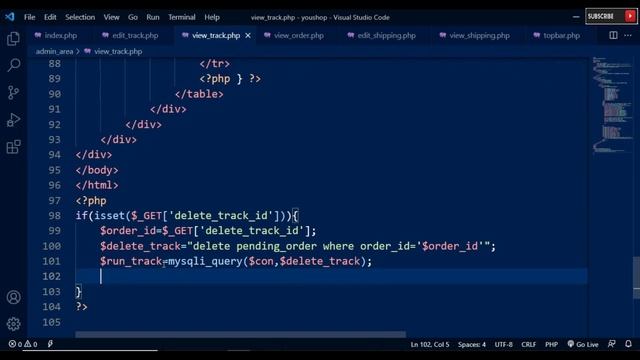Open the Selection menu

click(x=80, y=17)
